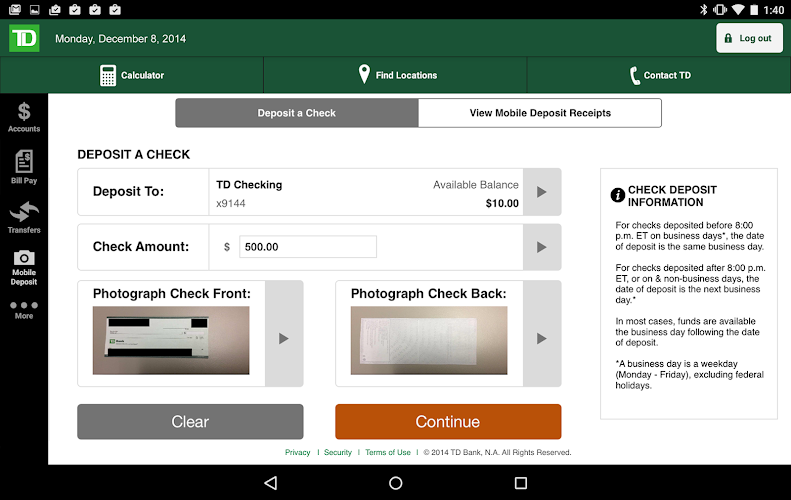This screenshot has height=500, width=791.
Task: Go to Bill Pay in sidebar
Action: [24, 167]
